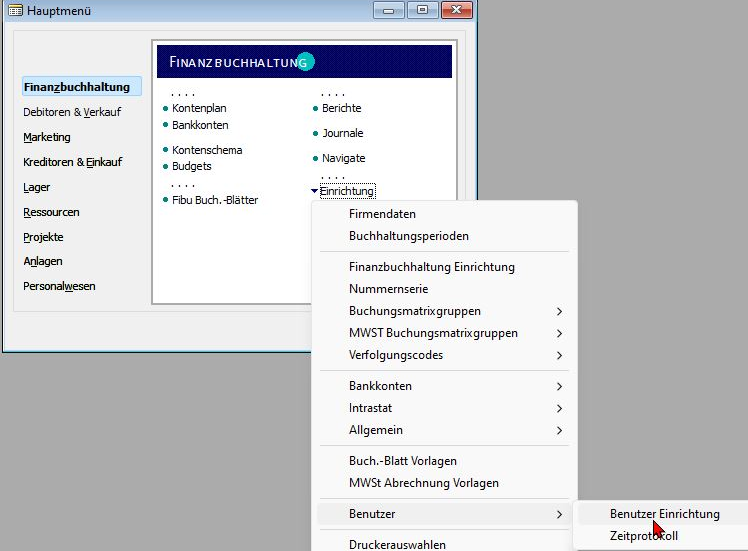Open the Marketing menu
The width and height of the screenshot is (748, 551).
[x=47, y=137]
